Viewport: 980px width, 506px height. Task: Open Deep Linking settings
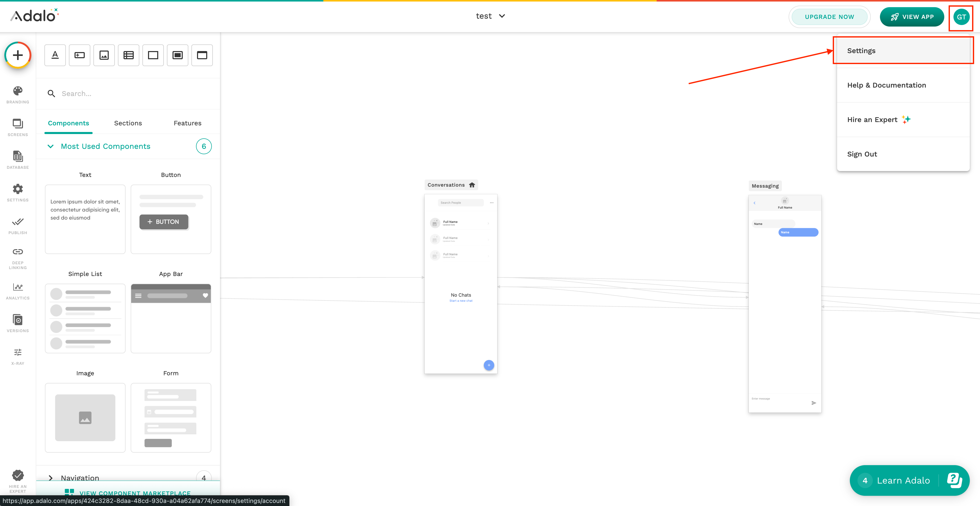click(18, 258)
